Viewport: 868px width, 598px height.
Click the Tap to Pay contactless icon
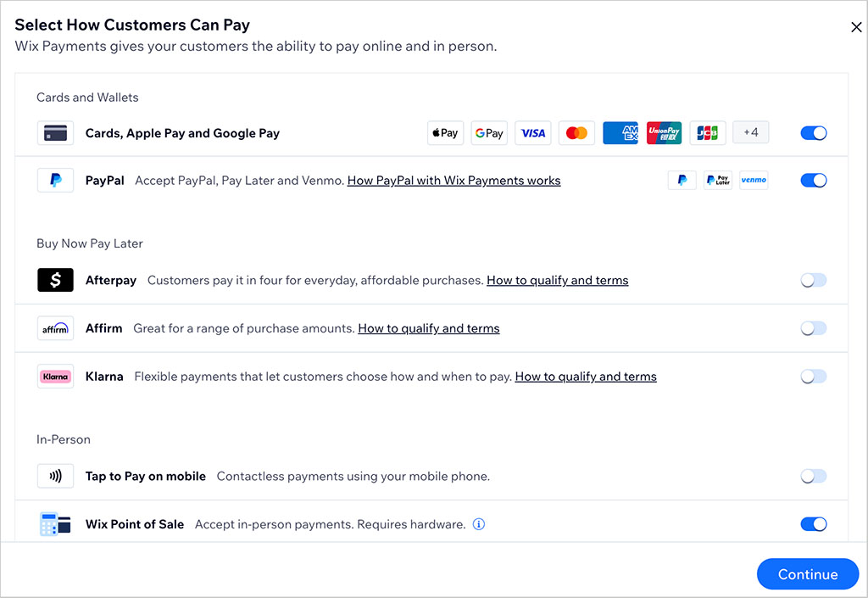tap(55, 476)
